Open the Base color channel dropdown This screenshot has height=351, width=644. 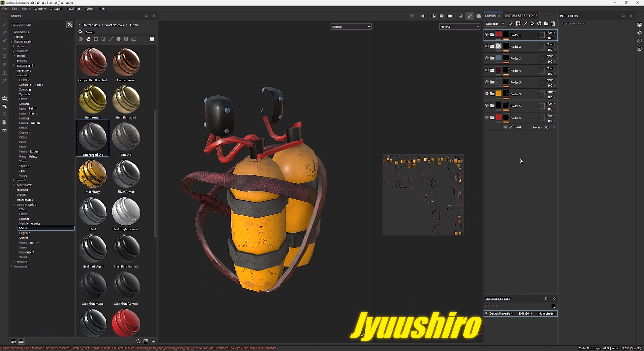(x=495, y=24)
